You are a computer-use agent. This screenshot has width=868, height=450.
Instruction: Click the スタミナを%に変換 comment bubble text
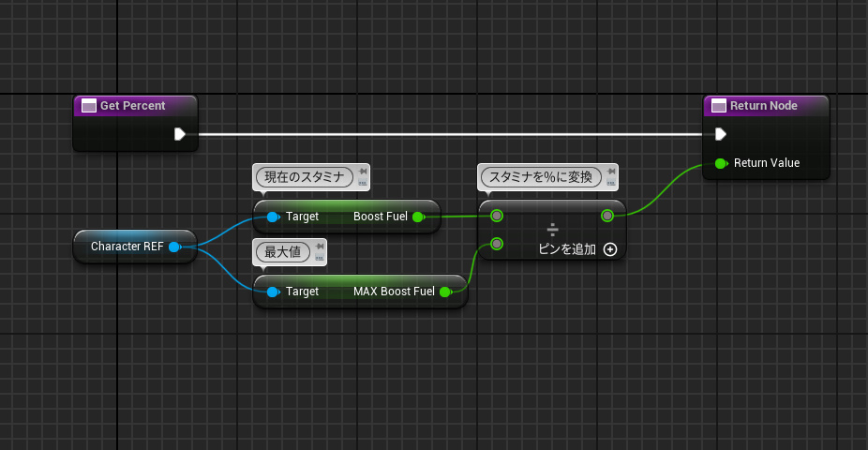[x=541, y=177]
